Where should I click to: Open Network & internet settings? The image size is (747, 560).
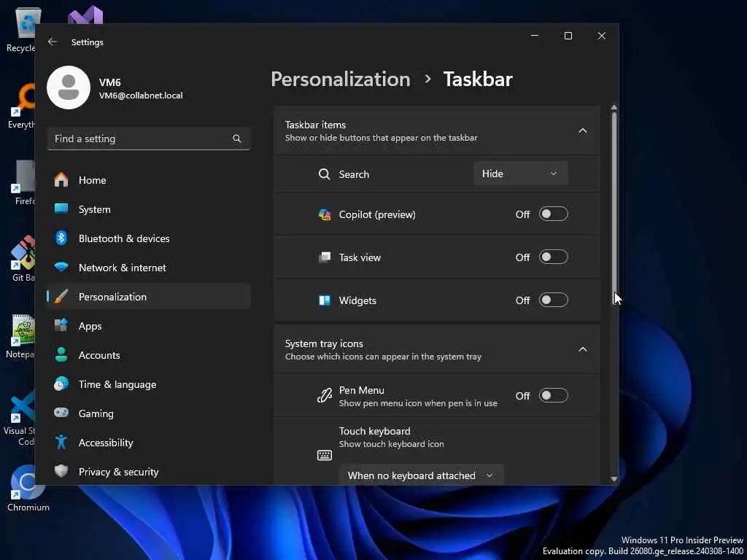pos(149,267)
